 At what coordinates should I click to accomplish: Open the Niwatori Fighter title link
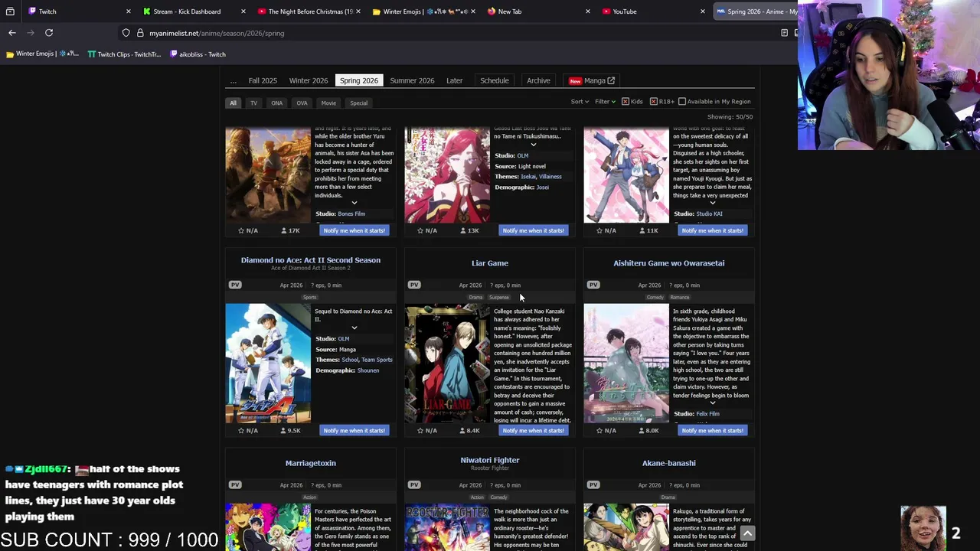[490, 460]
